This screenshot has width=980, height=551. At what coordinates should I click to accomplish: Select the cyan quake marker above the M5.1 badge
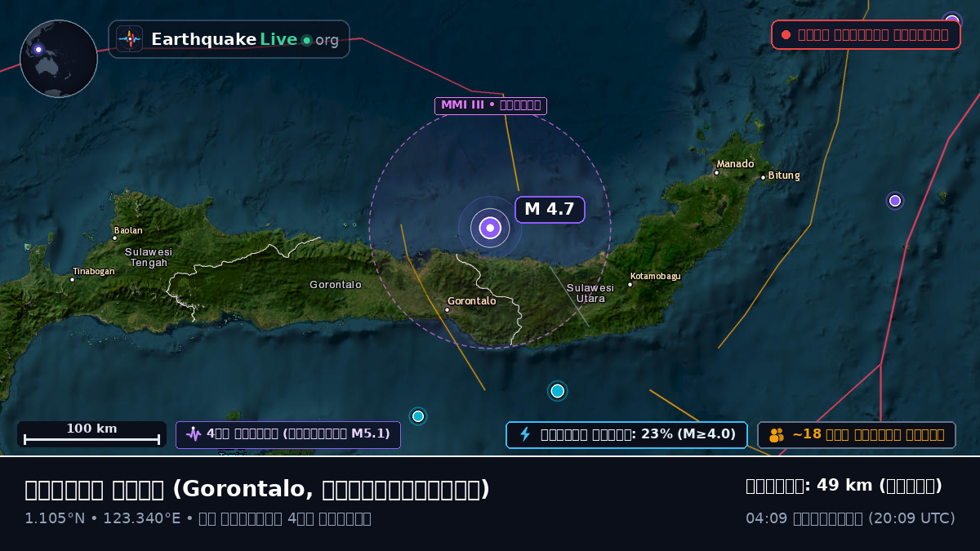418,416
